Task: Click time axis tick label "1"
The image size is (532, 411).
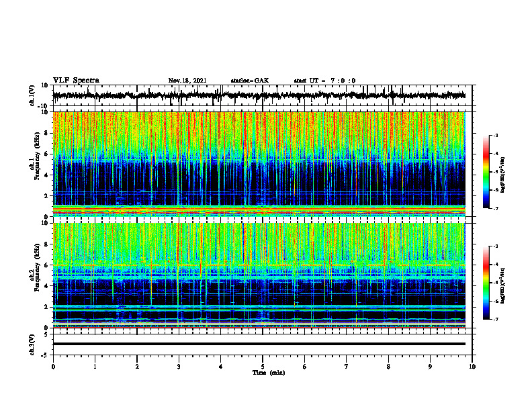Action: [x=95, y=367]
